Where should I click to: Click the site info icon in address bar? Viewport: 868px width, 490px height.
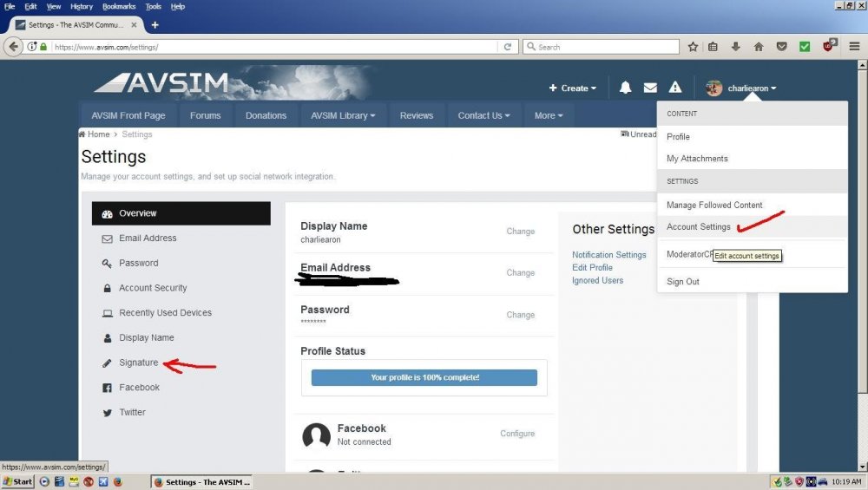[32, 47]
